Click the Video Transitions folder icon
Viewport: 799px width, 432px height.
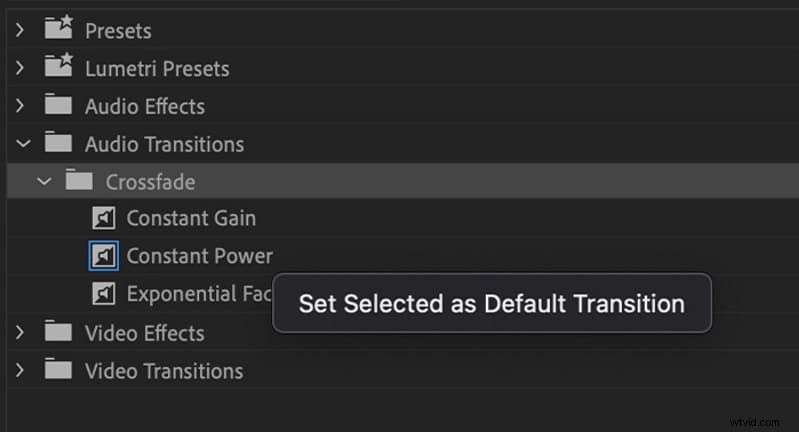[x=60, y=370]
